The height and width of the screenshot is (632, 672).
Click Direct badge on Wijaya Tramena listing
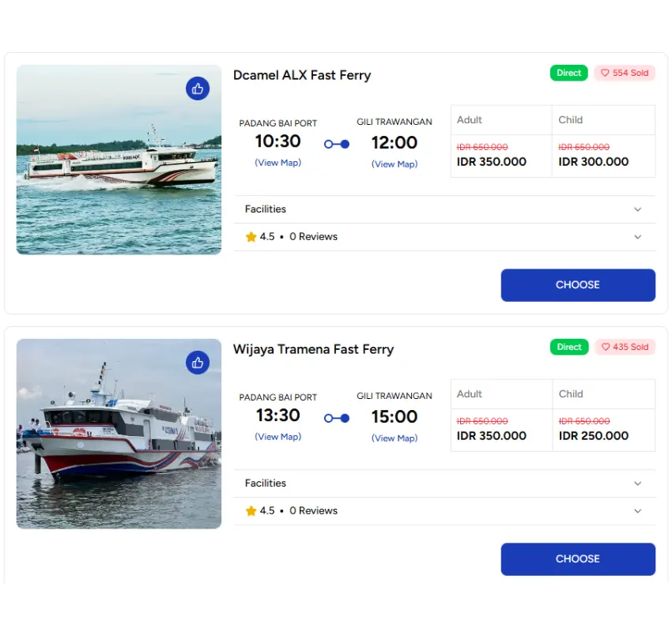point(569,347)
